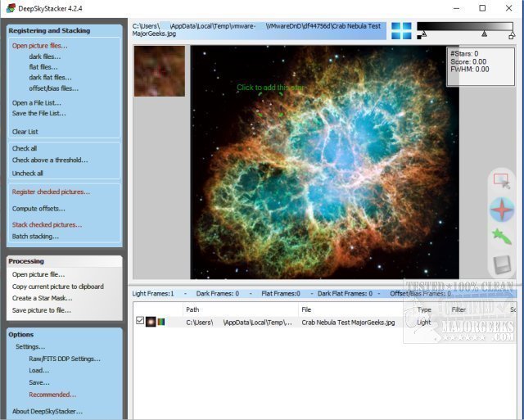This screenshot has width=524, height=420.
Task: Select the rectangle selection mode icon
Action: point(502,182)
